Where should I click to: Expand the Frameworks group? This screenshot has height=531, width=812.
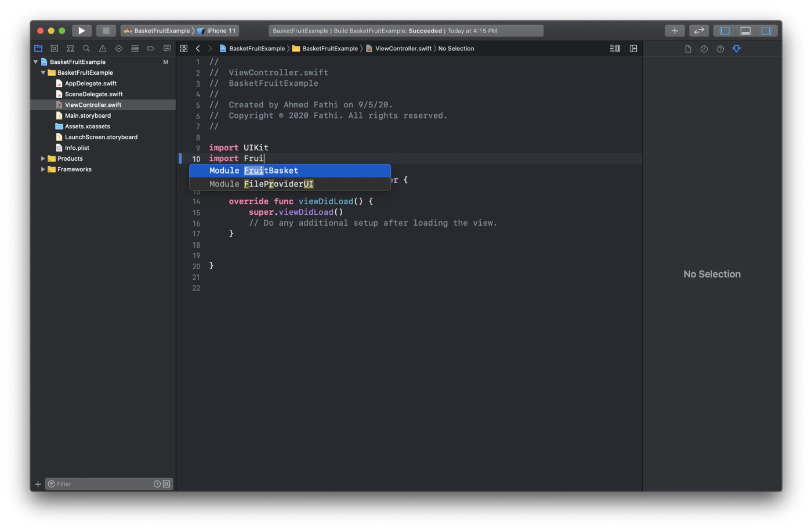42,169
